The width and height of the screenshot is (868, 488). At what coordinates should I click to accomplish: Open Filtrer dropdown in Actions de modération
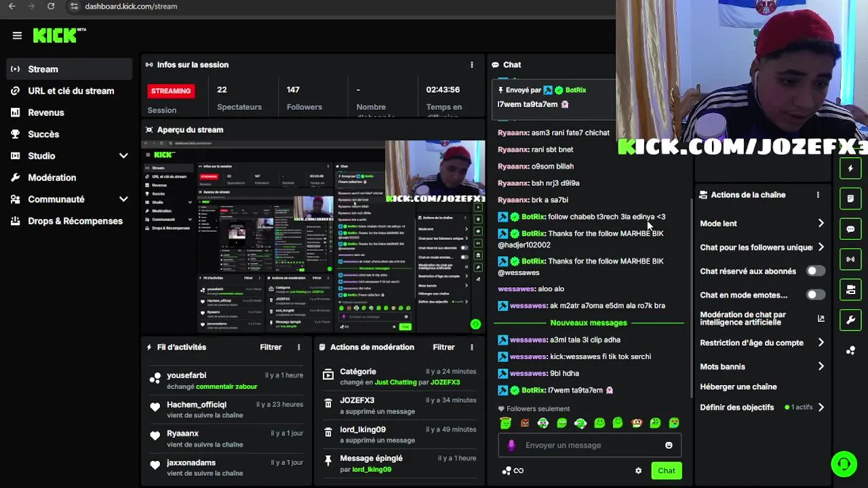443,347
